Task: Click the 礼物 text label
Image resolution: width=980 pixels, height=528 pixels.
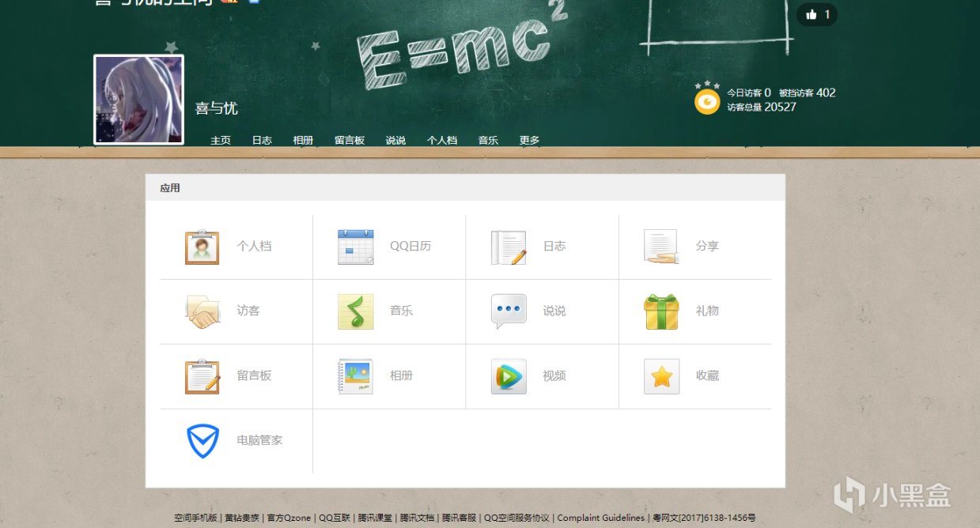Action: [707, 311]
